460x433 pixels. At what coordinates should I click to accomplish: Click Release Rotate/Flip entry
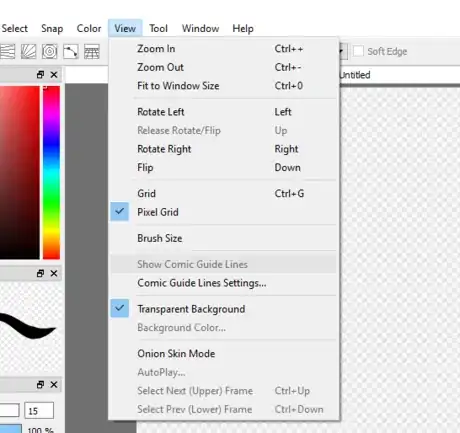(x=223, y=131)
